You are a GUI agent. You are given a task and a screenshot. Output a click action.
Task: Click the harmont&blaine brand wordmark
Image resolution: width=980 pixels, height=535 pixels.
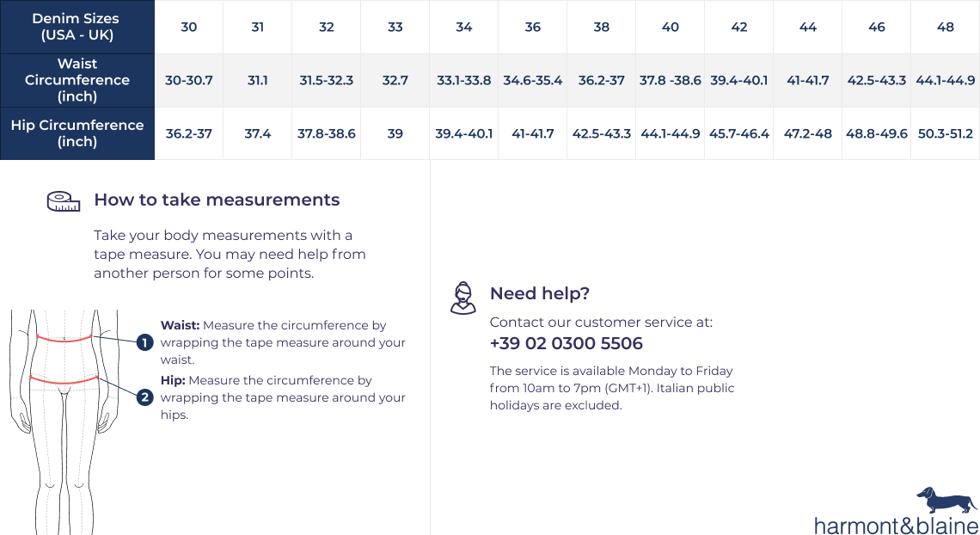point(897,525)
